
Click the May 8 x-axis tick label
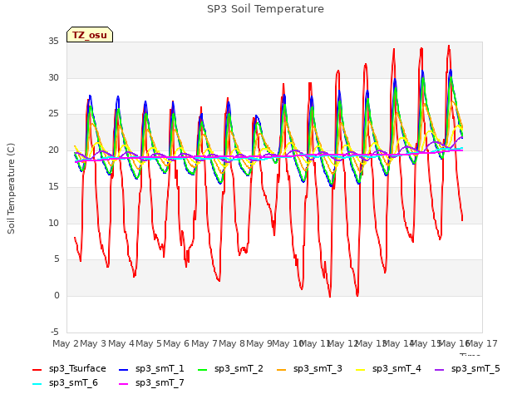[232, 343]
